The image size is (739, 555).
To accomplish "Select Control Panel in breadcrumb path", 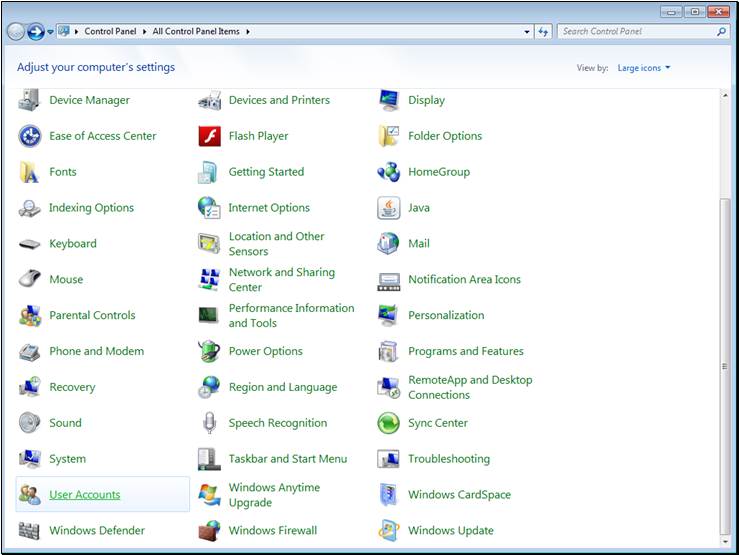I will (x=110, y=32).
